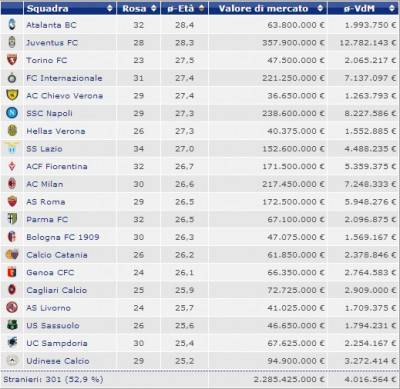Click the Juventus FC club crest

click(12, 42)
